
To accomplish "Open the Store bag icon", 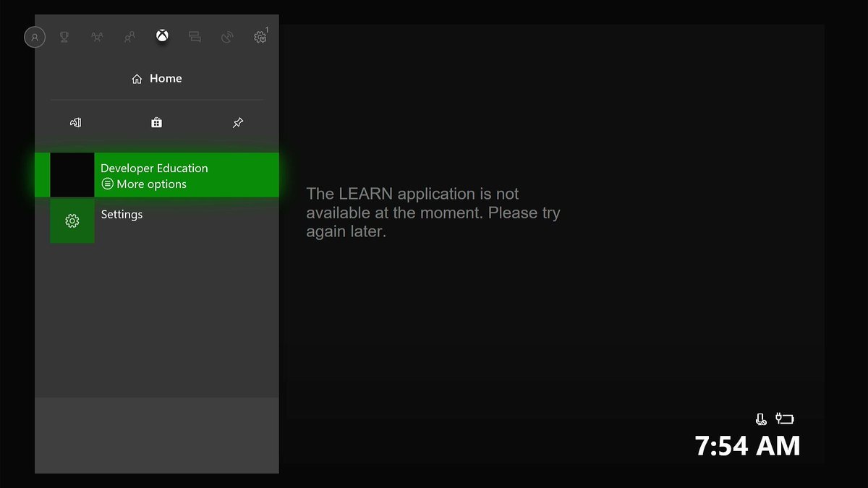I will coord(156,123).
